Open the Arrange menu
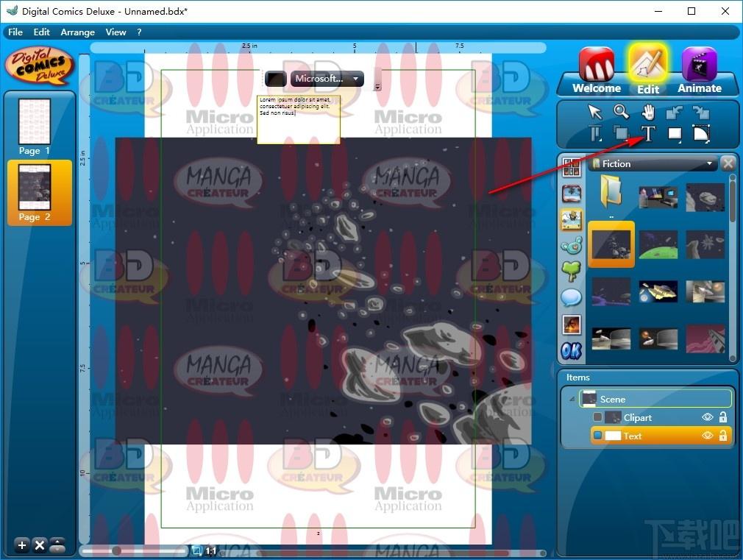 click(78, 32)
